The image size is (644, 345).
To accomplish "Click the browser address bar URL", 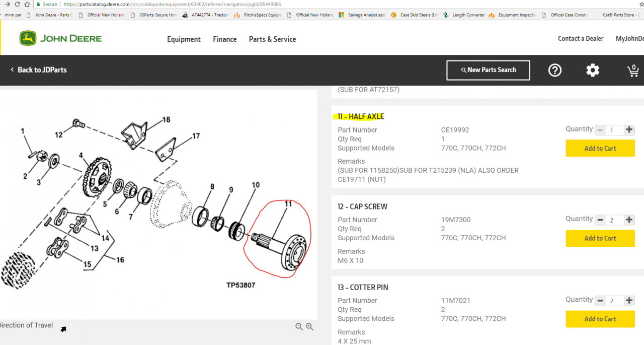I will pos(172,4).
